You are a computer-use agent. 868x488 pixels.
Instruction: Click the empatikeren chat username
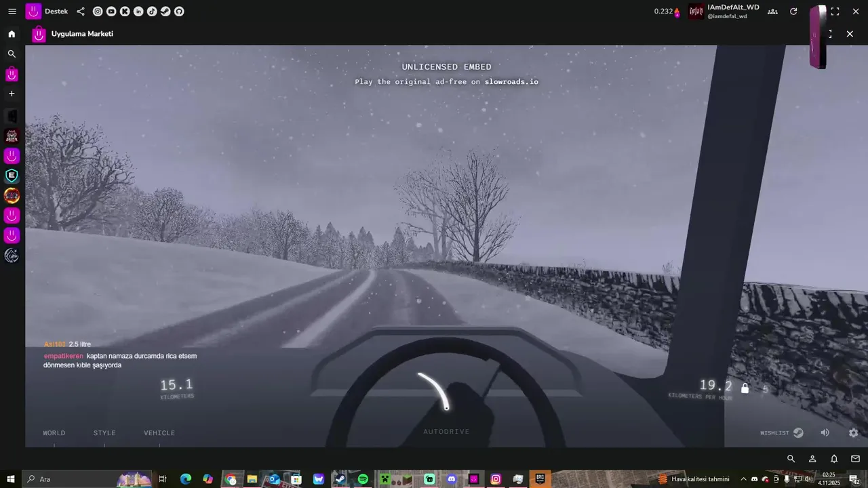pos(64,356)
